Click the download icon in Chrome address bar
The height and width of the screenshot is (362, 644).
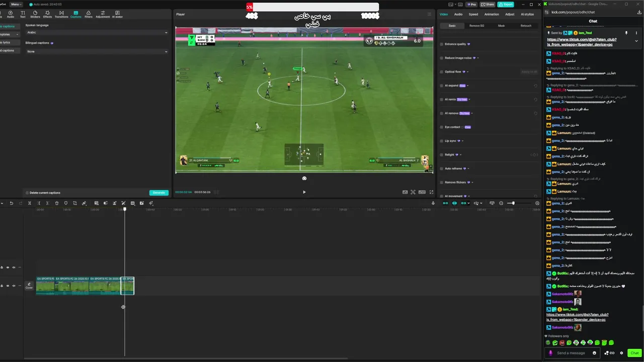pos(639,12)
